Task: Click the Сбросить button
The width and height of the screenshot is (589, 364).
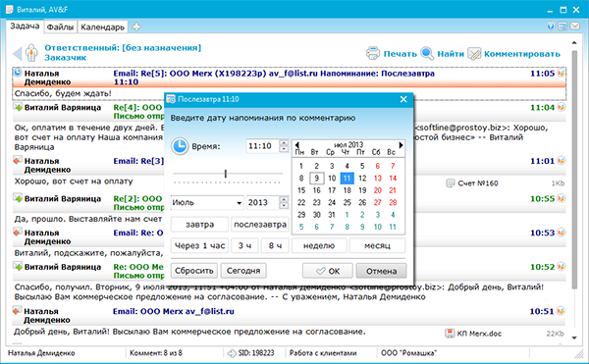Action: click(x=194, y=271)
